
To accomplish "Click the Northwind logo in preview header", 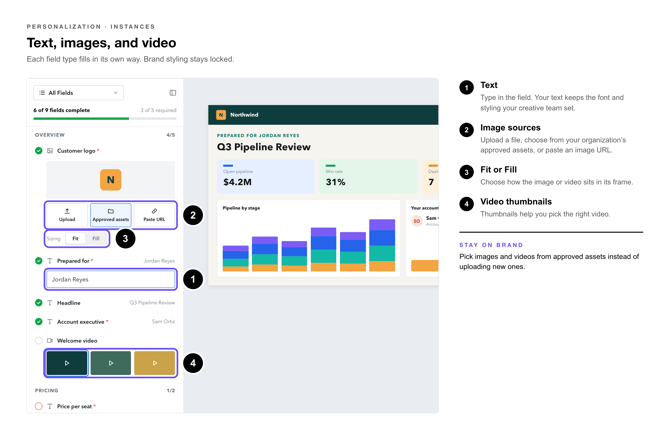I will tap(221, 115).
